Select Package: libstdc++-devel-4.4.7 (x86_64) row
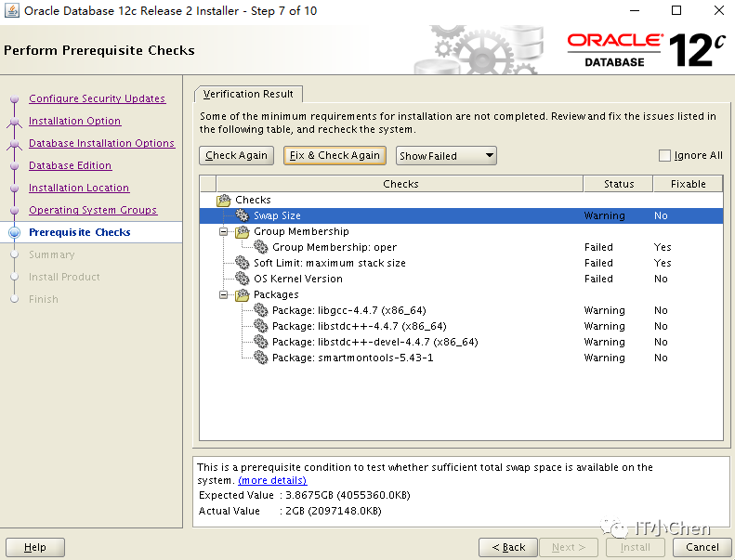The height and width of the screenshot is (560, 735). [x=461, y=342]
